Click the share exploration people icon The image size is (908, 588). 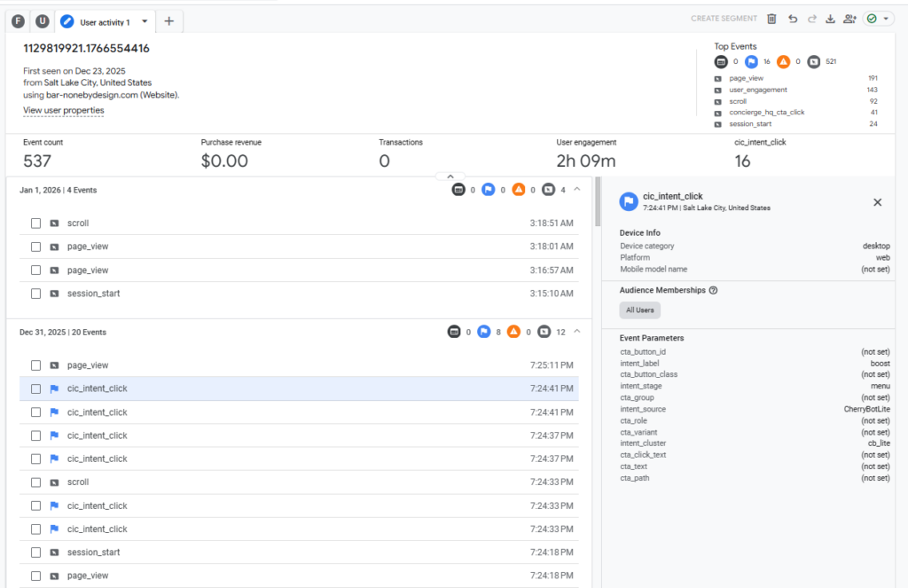(x=850, y=19)
